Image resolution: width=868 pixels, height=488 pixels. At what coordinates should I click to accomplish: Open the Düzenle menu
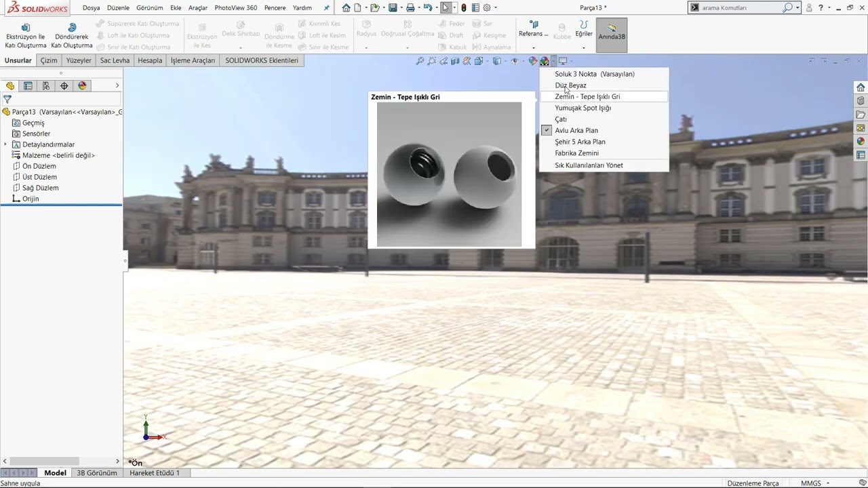pos(118,8)
